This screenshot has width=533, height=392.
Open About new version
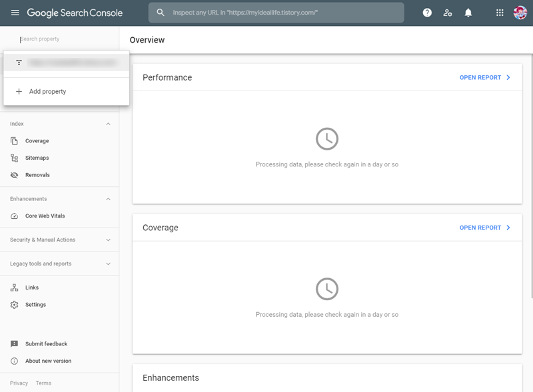tap(48, 361)
